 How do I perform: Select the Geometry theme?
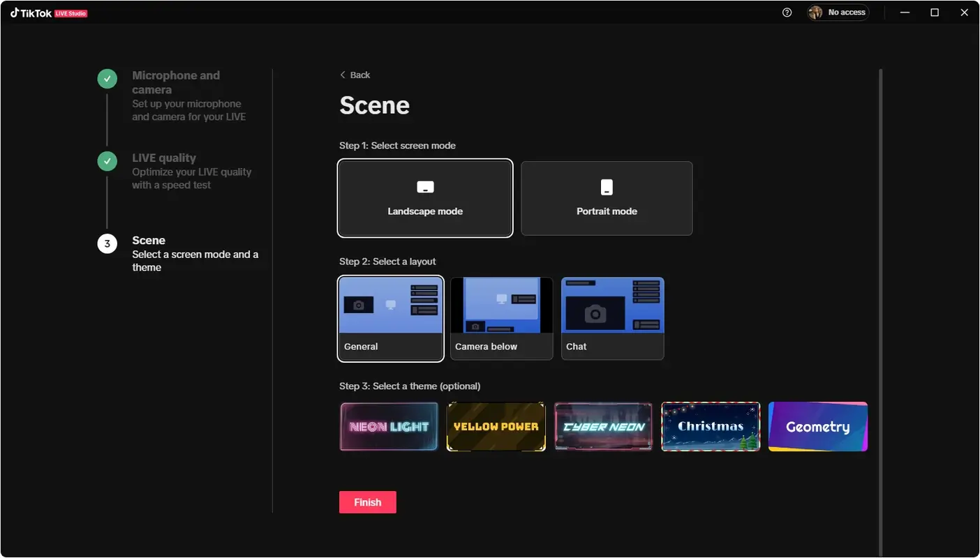(x=817, y=425)
